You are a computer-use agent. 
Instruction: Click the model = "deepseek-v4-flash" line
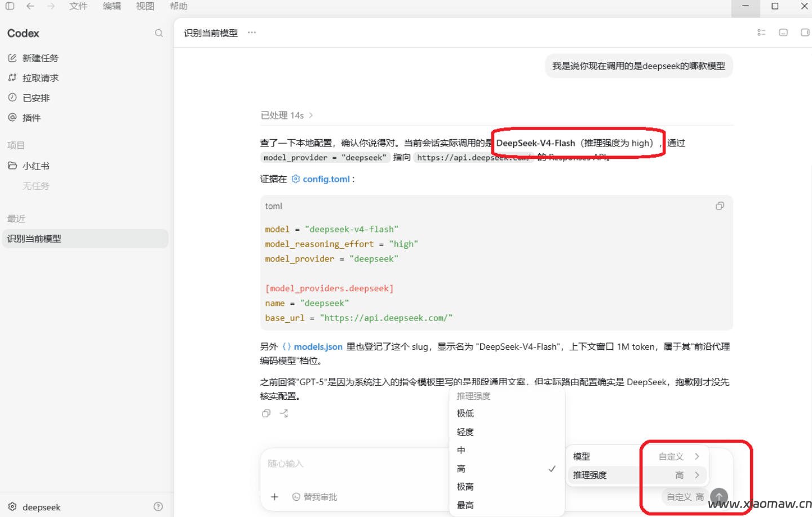[331, 229]
